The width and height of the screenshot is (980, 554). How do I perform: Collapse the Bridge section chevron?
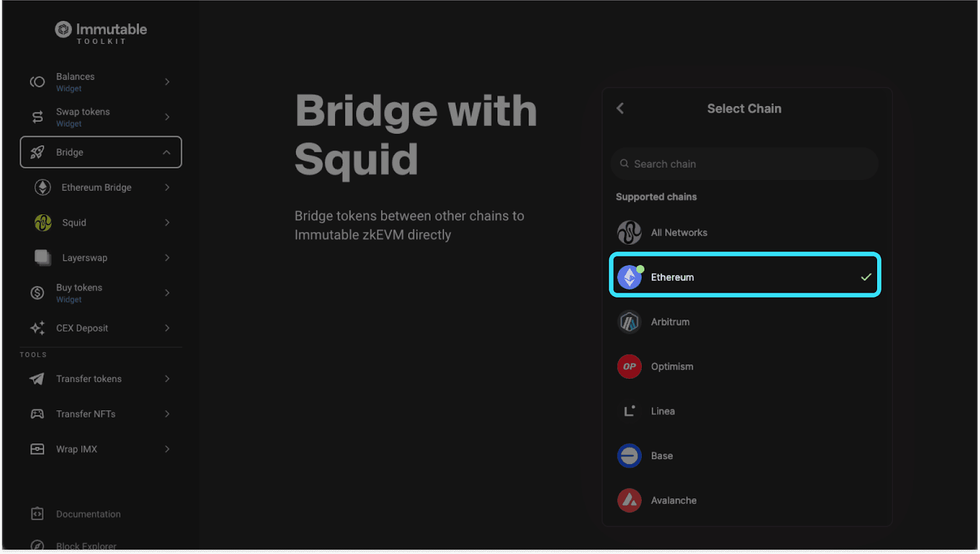167,152
